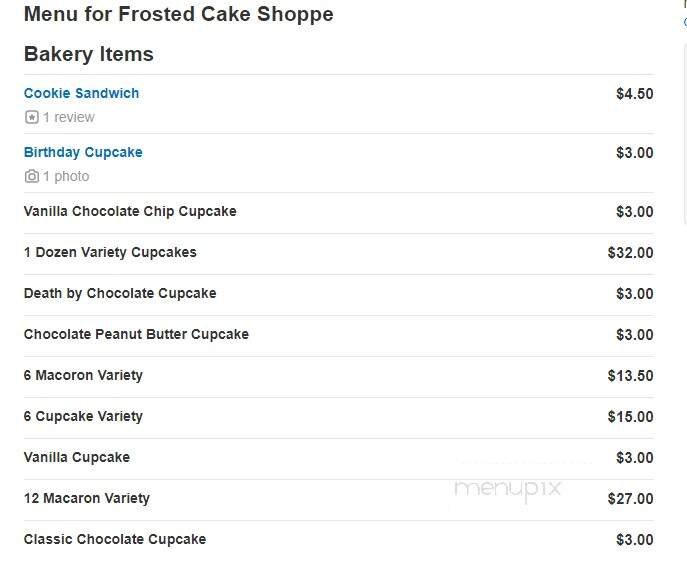
Task: Select the 6 Macoron Variety item
Action: pyautogui.click(x=83, y=375)
